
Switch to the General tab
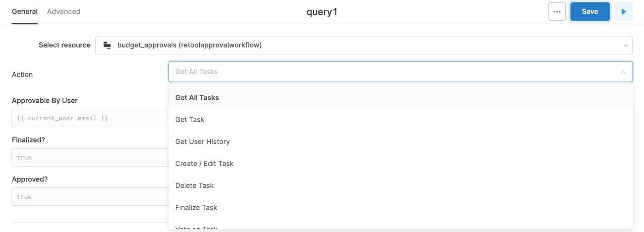coord(25,11)
